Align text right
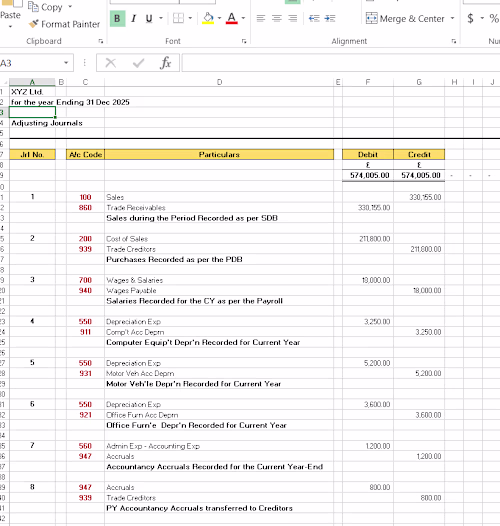 [x=293, y=18]
